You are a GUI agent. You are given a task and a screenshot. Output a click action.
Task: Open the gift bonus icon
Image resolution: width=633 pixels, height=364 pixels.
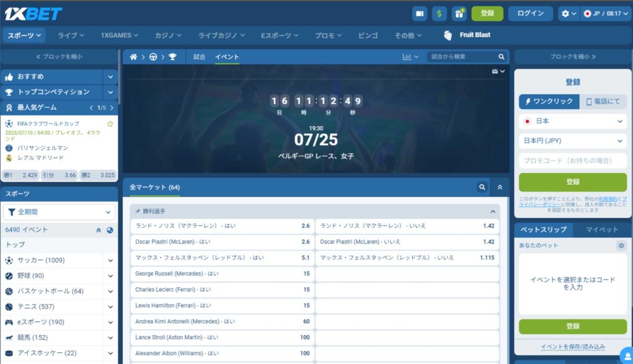click(x=459, y=14)
